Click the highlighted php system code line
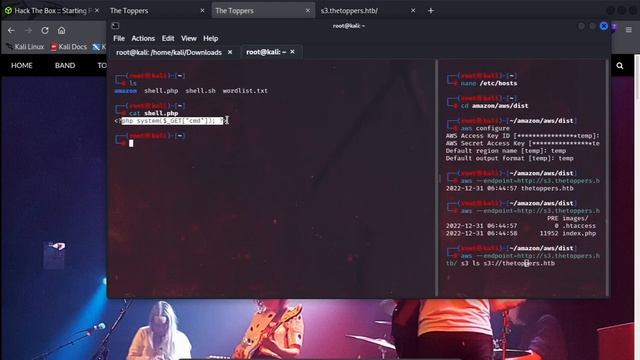This screenshot has height=360, width=640. click(170, 120)
